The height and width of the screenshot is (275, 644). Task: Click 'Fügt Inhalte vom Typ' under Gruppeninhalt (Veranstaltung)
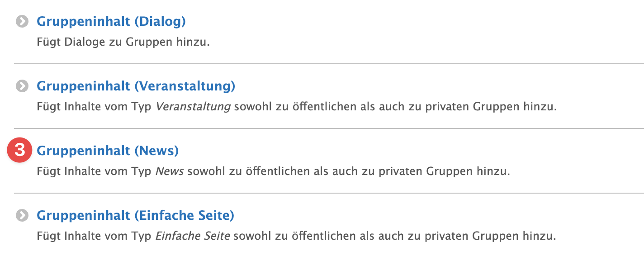[x=94, y=108]
